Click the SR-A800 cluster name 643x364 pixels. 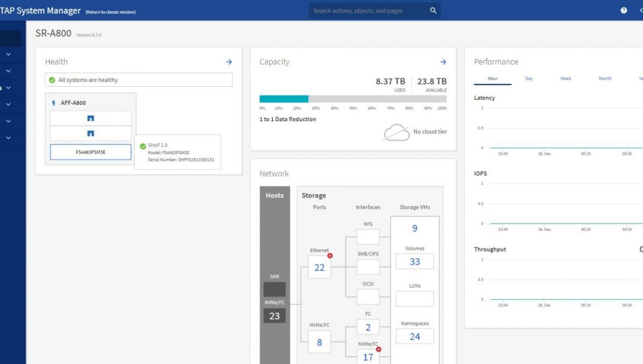tap(53, 33)
